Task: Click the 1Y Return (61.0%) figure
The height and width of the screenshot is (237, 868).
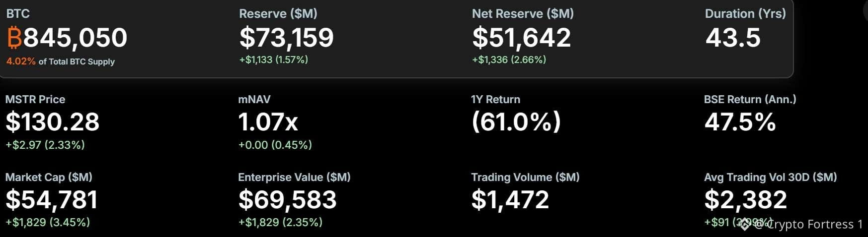Action: pyautogui.click(x=516, y=121)
